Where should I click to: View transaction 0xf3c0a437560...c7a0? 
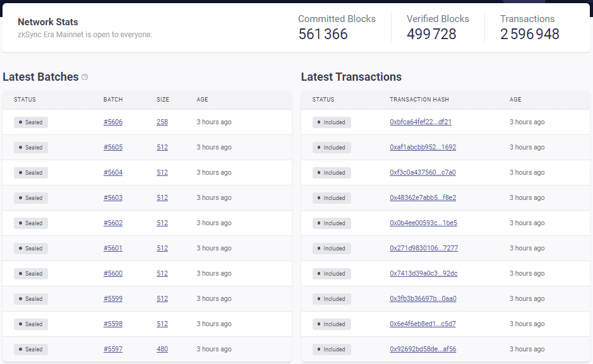coord(422,172)
